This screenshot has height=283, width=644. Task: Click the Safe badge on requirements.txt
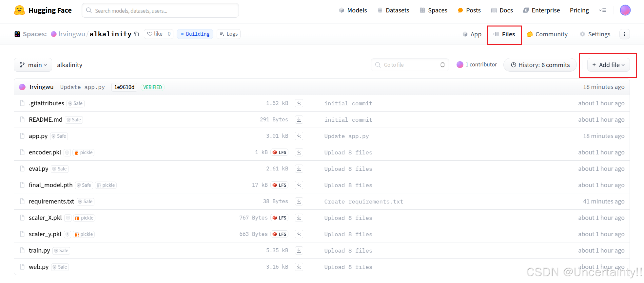pyautogui.click(x=86, y=202)
